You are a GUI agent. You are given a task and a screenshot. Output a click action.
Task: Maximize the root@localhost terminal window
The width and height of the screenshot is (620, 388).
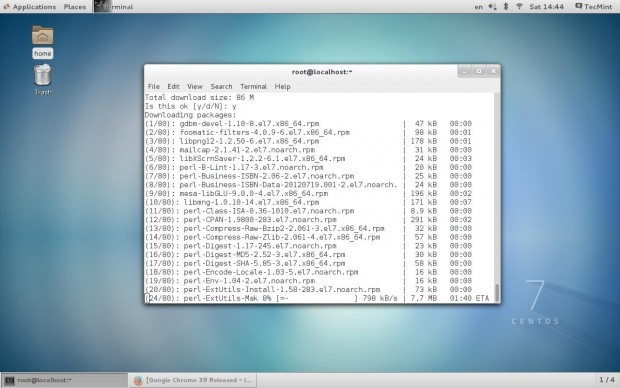479,71
